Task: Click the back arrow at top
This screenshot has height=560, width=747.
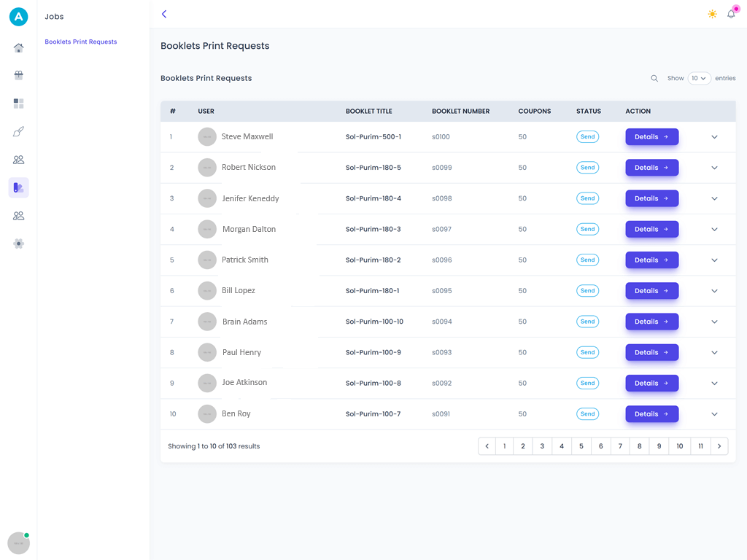Action: click(x=164, y=14)
